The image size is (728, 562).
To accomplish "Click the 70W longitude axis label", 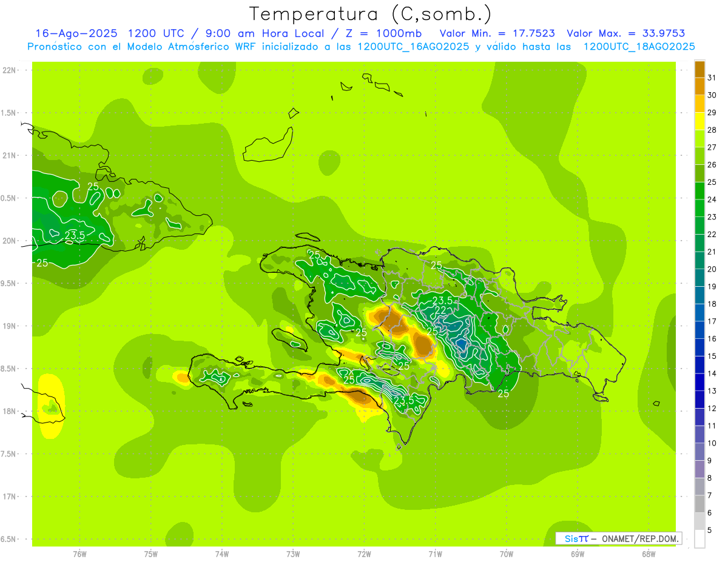I will (x=507, y=554).
